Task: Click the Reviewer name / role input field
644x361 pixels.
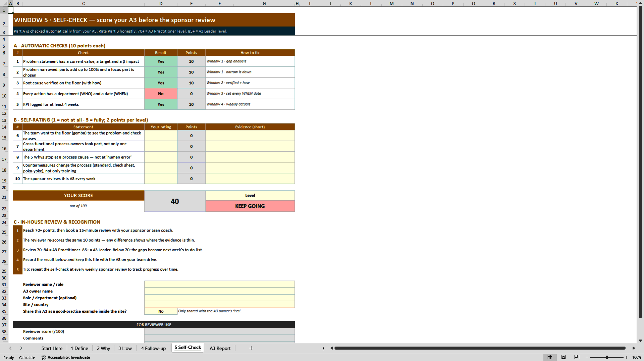Action: tap(219, 284)
